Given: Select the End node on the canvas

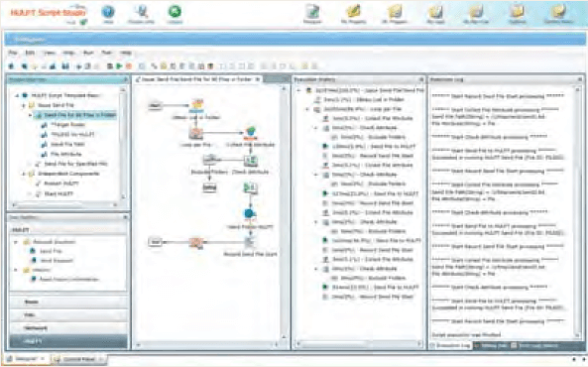Looking at the screenshot, I should click(x=155, y=242).
